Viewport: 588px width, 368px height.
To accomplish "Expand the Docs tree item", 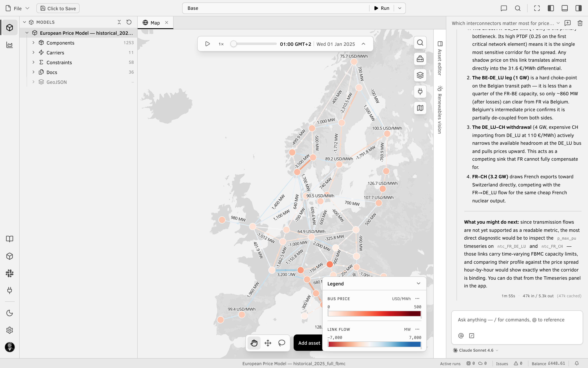I will (33, 72).
